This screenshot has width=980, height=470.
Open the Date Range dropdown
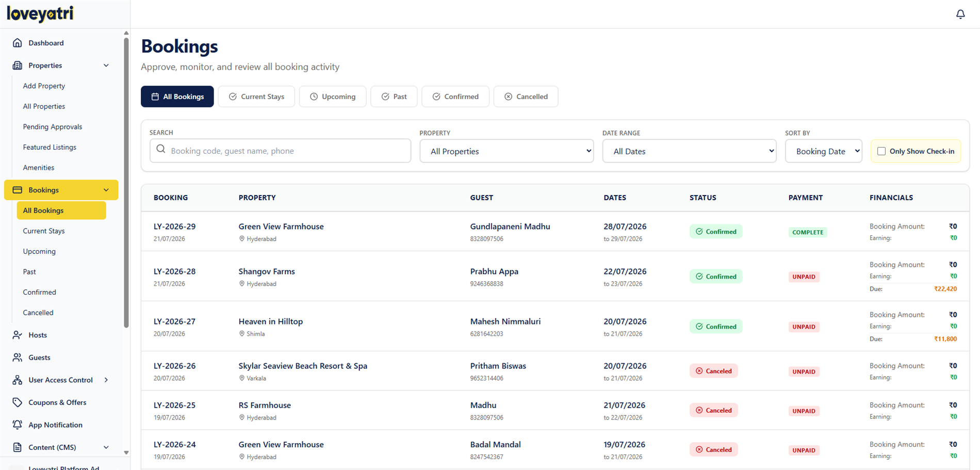pyautogui.click(x=689, y=151)
